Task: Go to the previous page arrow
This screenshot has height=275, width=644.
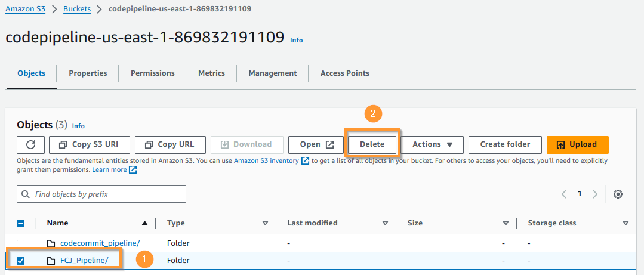Action: click(x=565, y=194)
